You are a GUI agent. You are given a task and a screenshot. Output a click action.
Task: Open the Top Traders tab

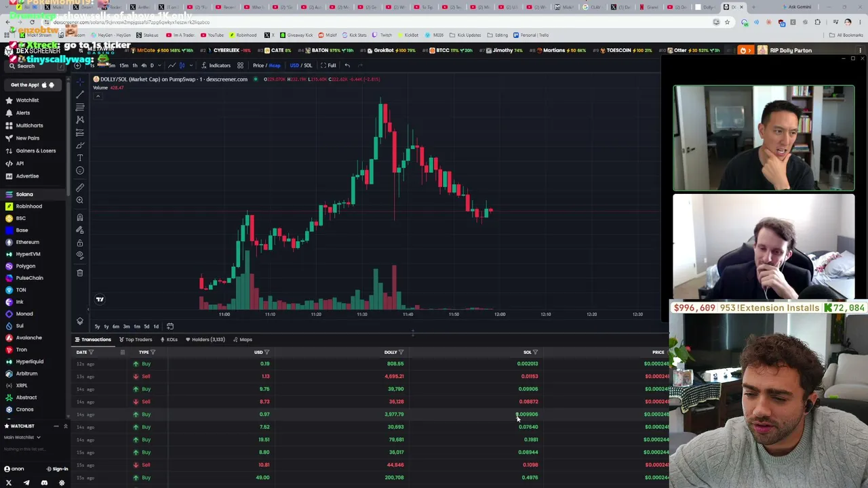click(x=136, y=340)
